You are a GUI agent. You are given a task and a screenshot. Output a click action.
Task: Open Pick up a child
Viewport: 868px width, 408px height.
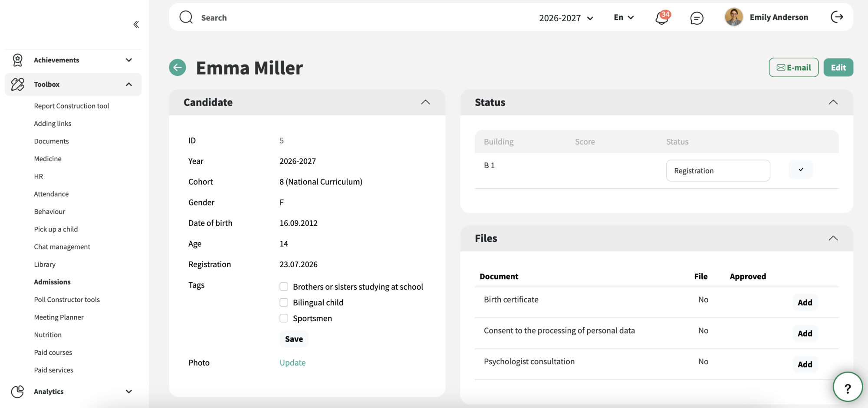pyautogui.click(x=56, y=229)
